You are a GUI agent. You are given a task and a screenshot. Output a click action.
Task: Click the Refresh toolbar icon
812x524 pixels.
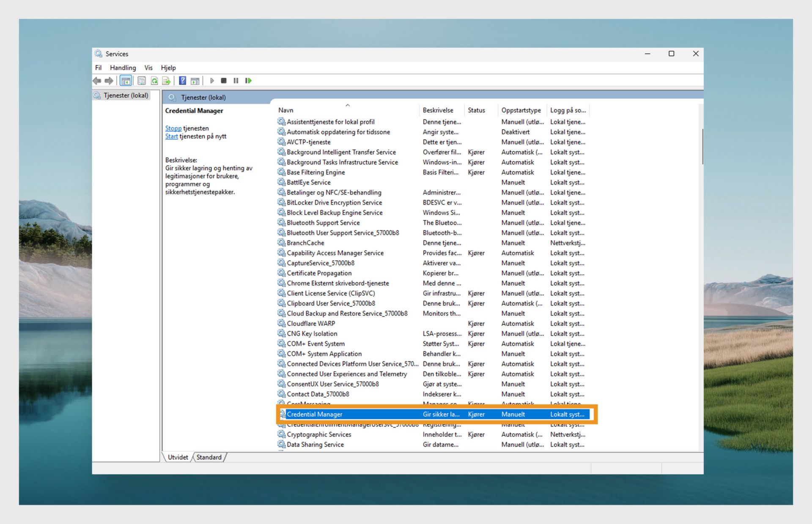coord(154,81)
